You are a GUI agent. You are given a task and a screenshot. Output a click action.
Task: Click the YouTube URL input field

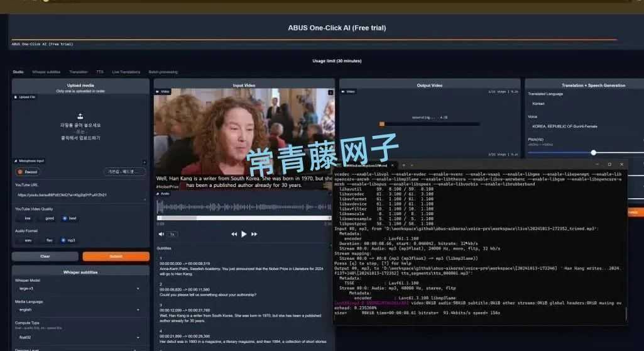coord(80,195)
